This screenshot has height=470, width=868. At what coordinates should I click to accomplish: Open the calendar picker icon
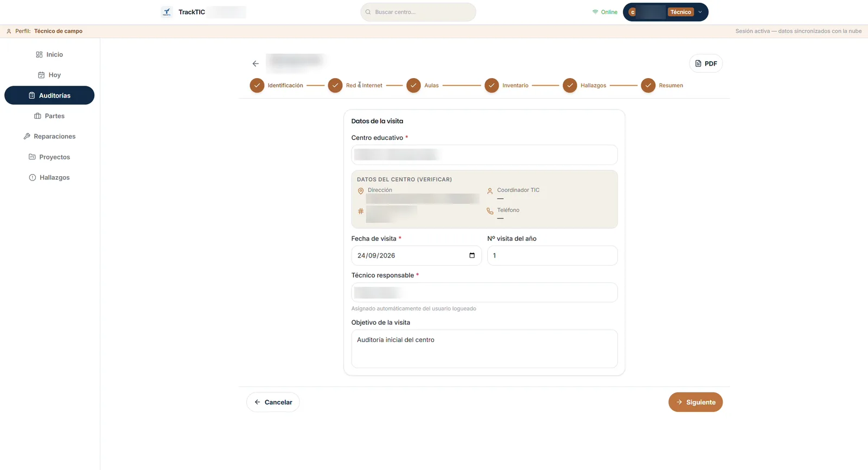pyautogui.click(x=472, y=256)
